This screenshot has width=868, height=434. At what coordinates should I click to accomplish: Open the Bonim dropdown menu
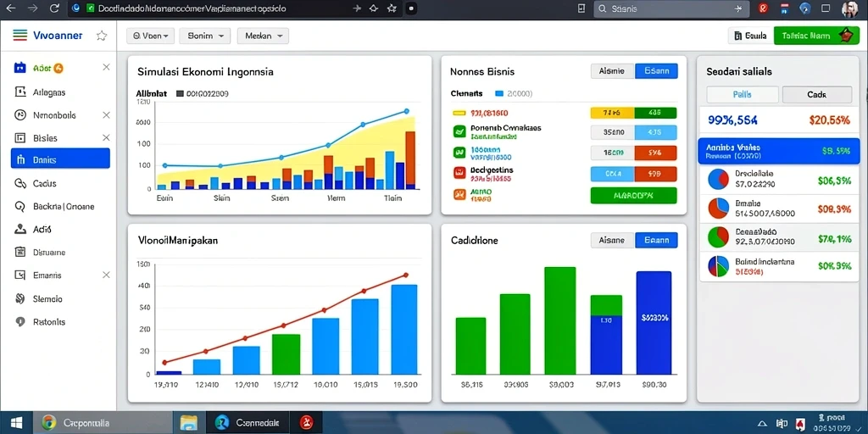tap(205, 36)
